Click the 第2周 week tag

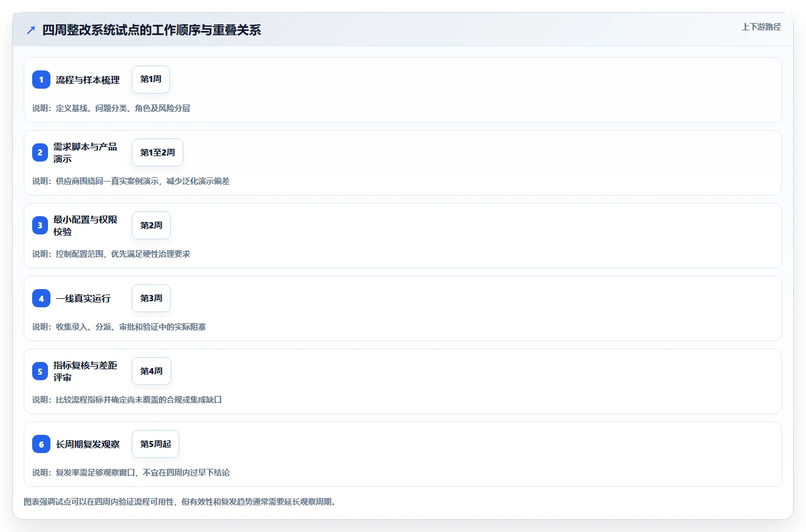(x=151, y=225)
